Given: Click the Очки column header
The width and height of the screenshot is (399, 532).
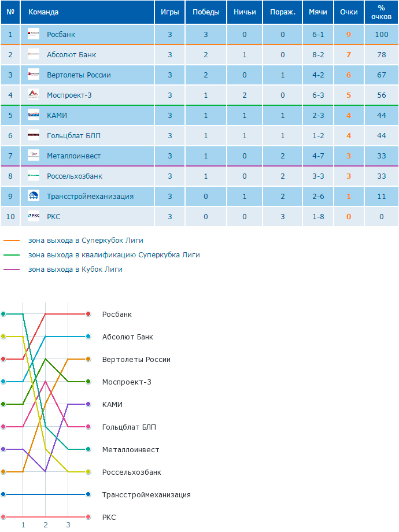Looking at the screenshot, I should 349,12.
